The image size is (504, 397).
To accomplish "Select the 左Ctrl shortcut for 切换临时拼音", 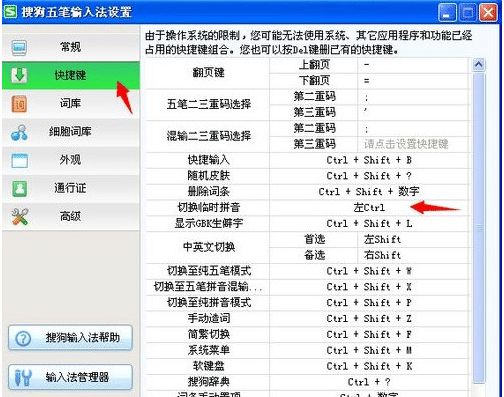I will [x=369, y=208].
